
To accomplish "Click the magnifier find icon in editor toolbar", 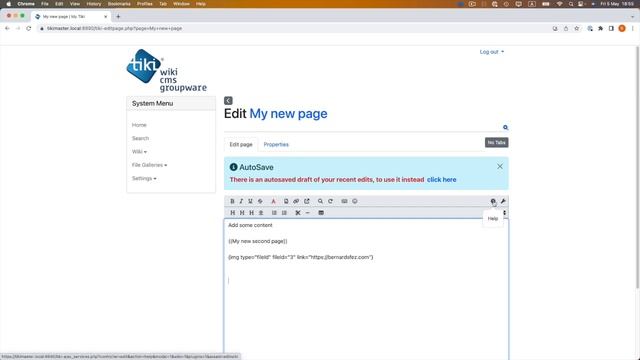I will point(320,201).
